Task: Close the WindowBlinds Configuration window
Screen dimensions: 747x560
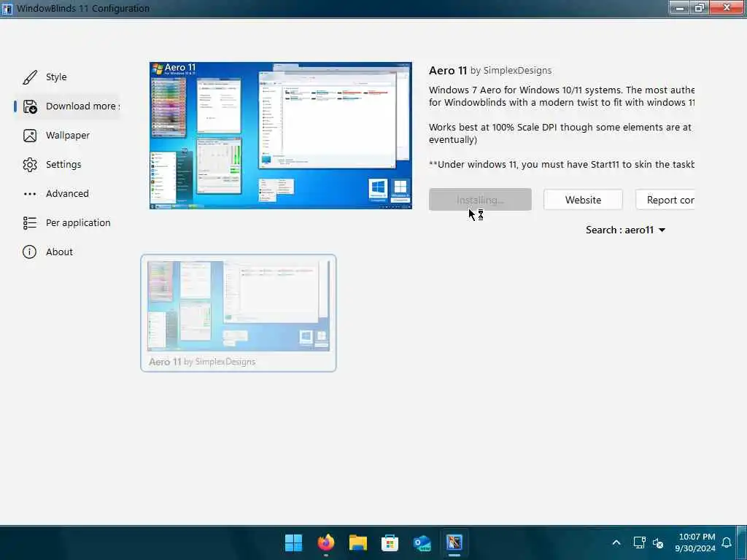Action: tap(727, 8)
